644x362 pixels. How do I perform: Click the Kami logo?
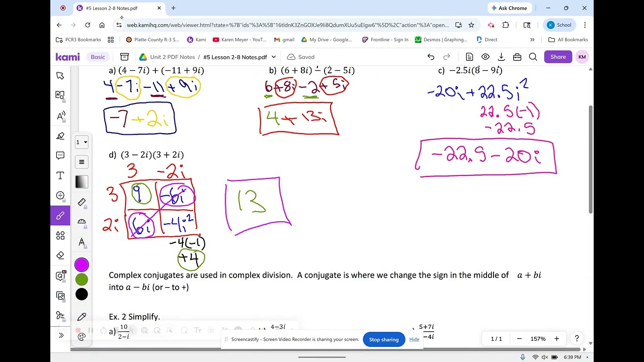pos(67,57)
